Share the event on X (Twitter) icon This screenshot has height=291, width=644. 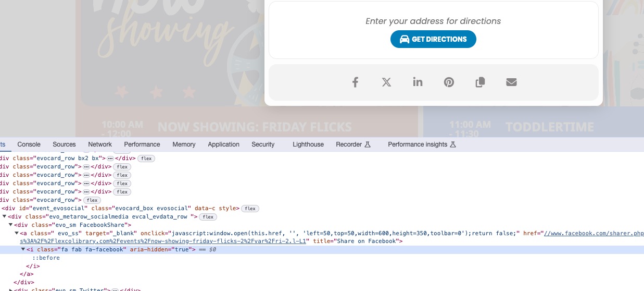[x=386, y=82]
